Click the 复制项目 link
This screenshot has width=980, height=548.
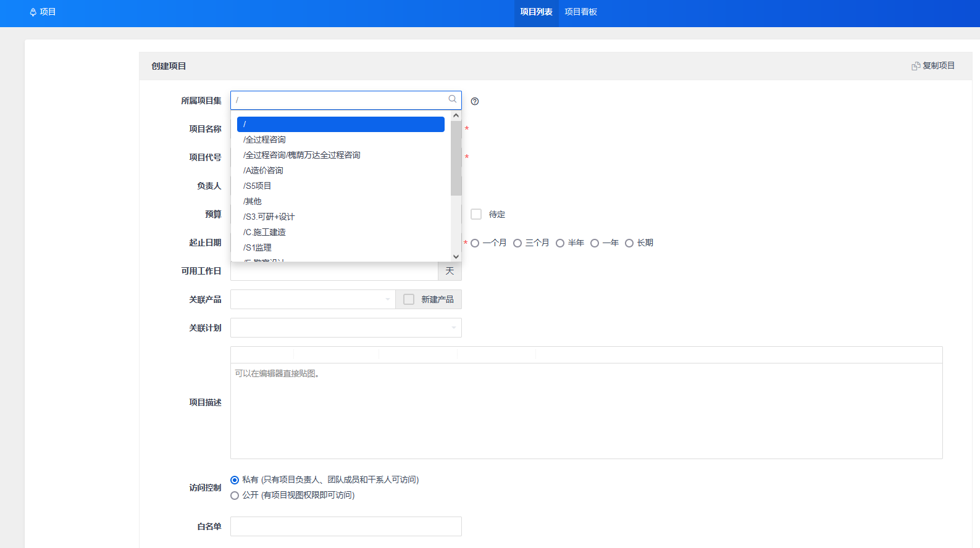pyautogui.click(x=938, y=66)
